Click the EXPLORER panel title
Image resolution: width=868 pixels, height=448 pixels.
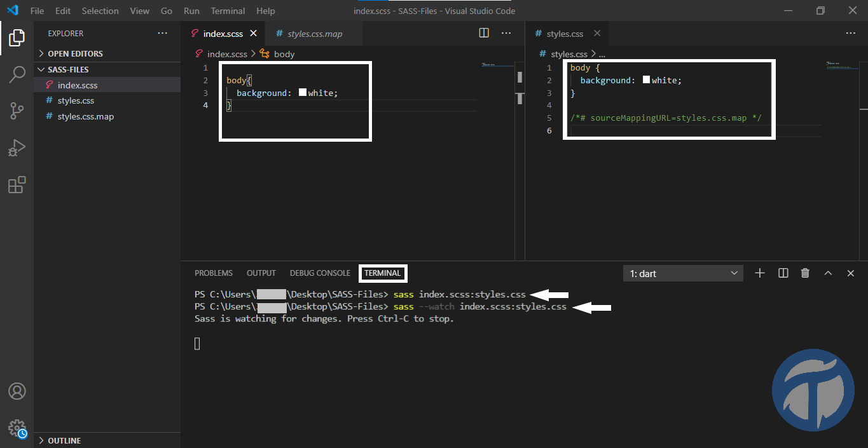[65, 33]
